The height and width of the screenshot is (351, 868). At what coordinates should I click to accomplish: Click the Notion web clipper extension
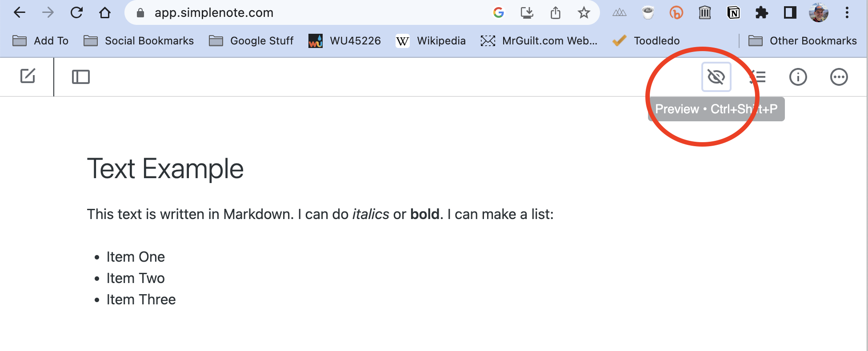(733, 13)
